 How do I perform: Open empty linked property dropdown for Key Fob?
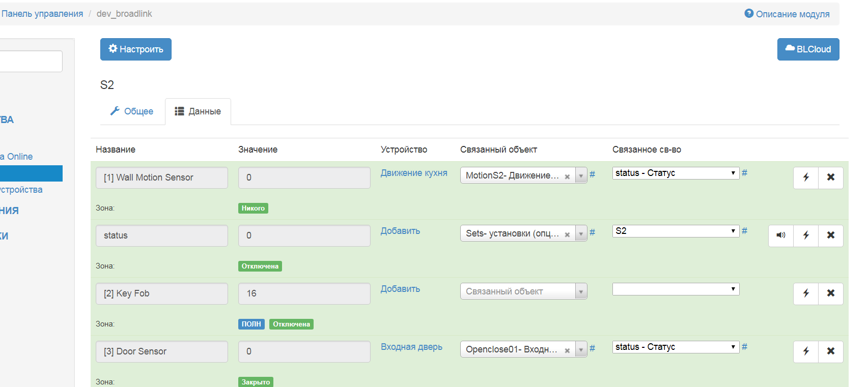pyautogui.click(x=676, y=289)
